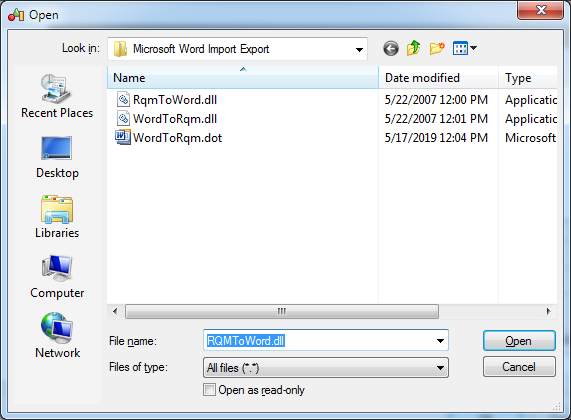Select the RqmToWord.dll file icon
The image size is (571, 420).
pyautogui.click(x=123, y=99)
